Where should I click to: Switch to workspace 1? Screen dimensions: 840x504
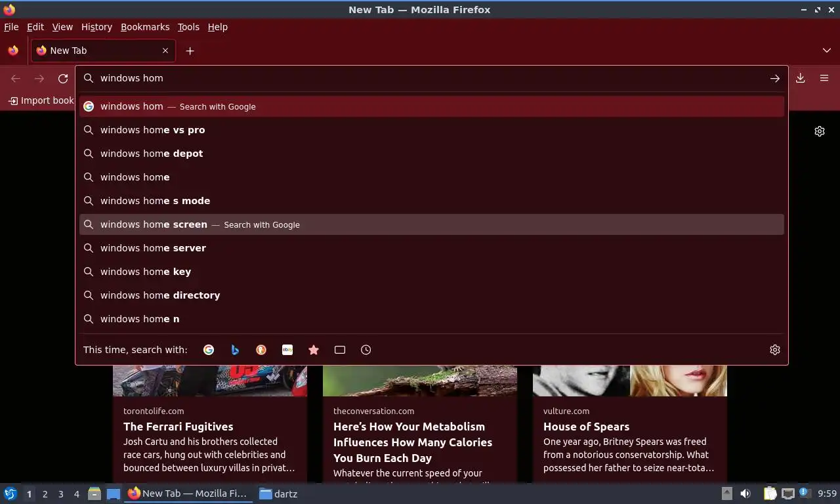[x=29, y=493]
